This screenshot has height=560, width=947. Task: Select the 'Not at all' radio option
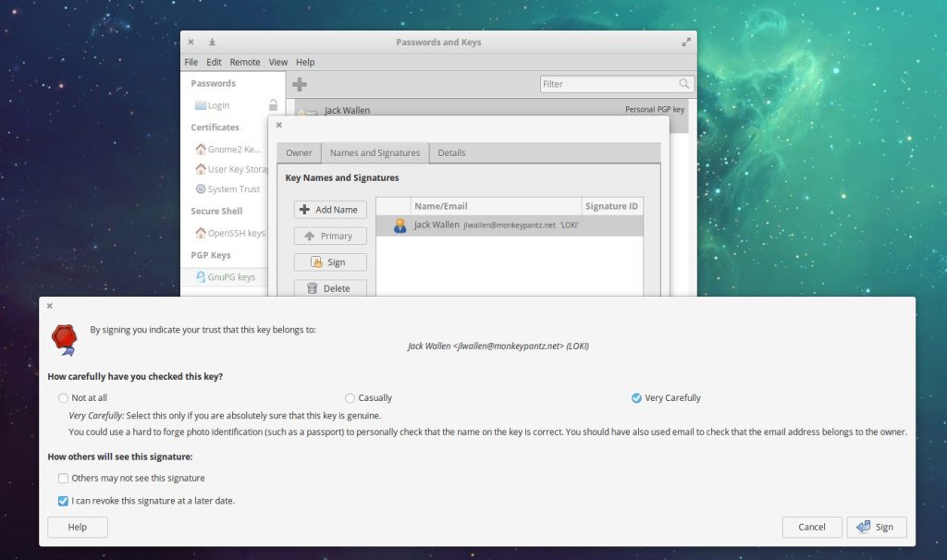(63, 398)
